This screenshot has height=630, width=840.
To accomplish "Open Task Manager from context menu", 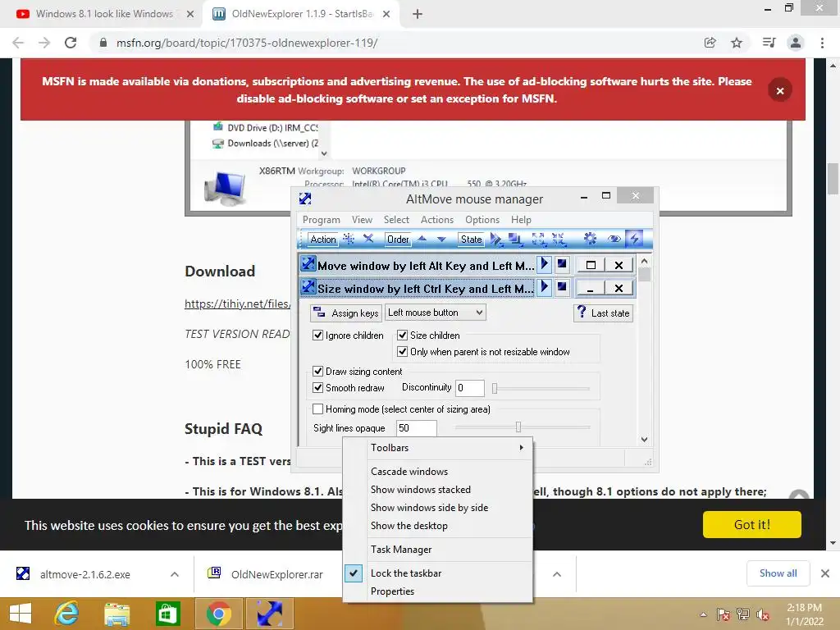I will click(x=438, y=550).
